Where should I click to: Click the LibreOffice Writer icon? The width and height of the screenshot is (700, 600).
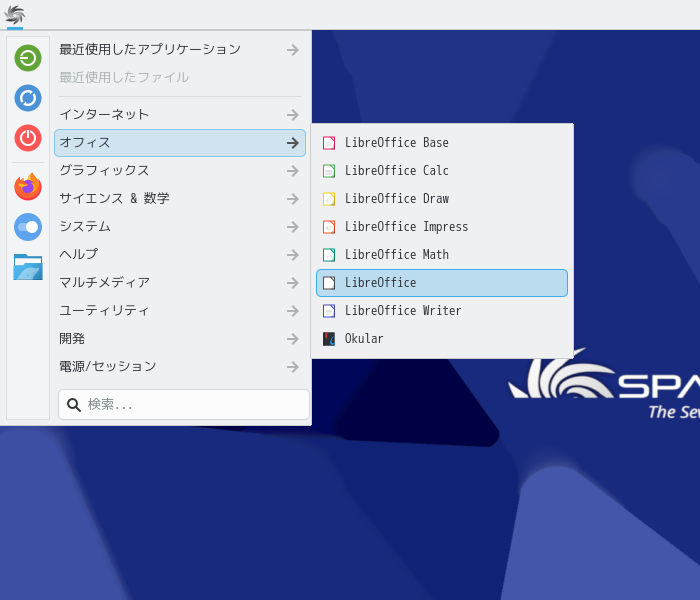[x=329, y=311]
